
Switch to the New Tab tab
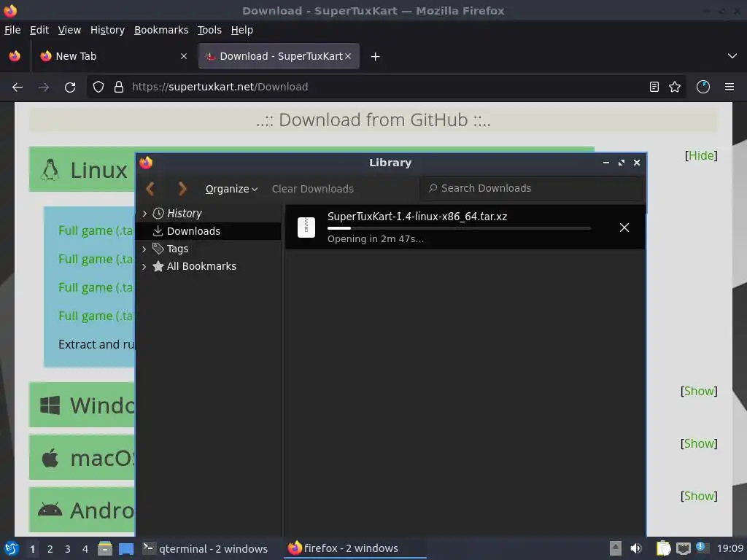point(113,56)
